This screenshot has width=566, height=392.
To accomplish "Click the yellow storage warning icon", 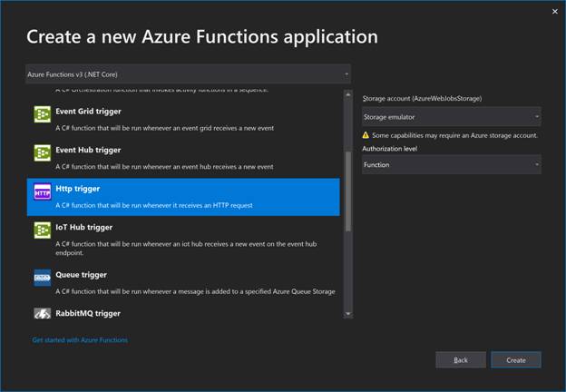I will [x=366, y=135].
